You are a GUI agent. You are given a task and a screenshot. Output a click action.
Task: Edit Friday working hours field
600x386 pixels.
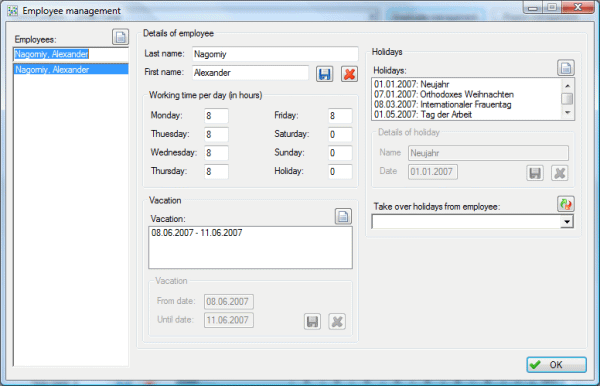(340, 116)
